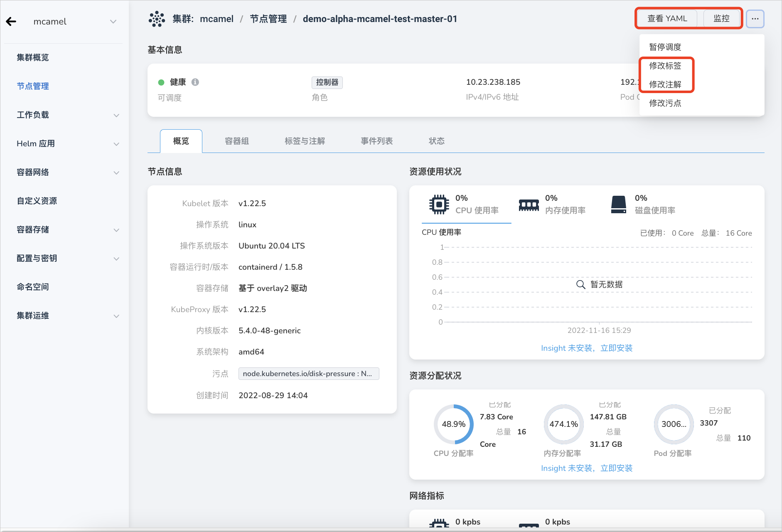Click the creation time 2022-08-29 14:04
Viewport: 782px width, 532px height.
pyautogui.click(x=273, y=395)
